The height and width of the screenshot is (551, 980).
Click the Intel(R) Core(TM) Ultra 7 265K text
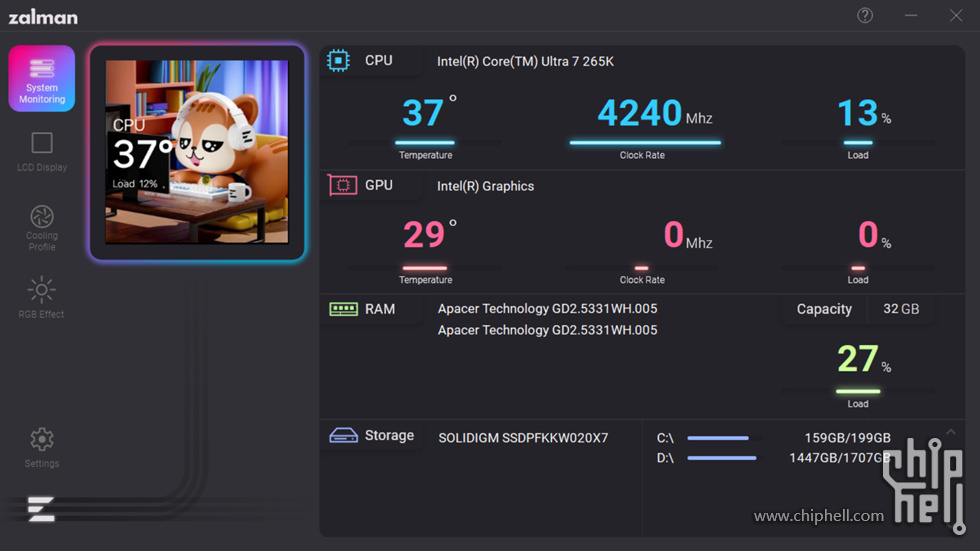click(x=525, y=61)
